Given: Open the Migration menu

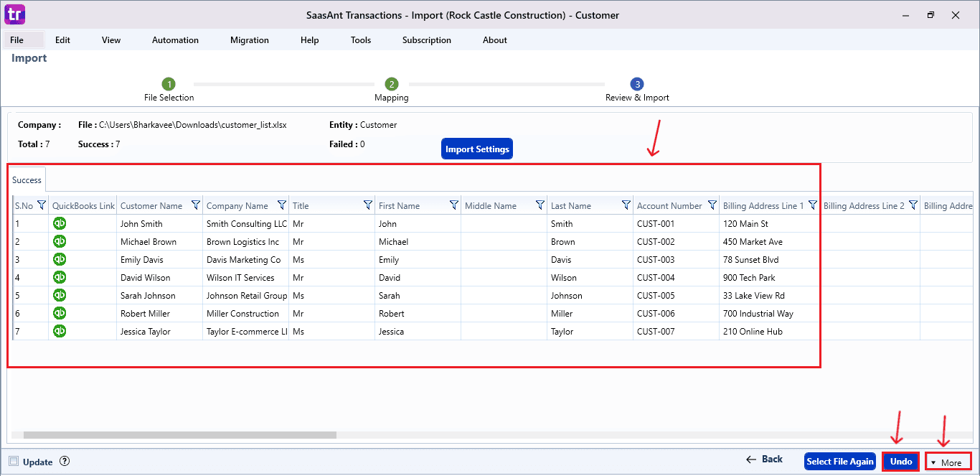Looking at the screenshot, I should (x=250, y=40).
